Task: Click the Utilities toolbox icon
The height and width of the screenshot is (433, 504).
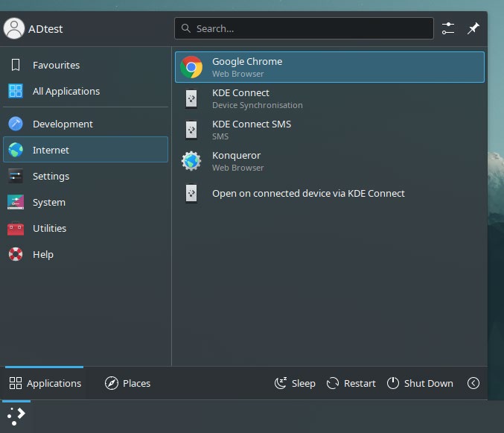Action: pyautogui.click(x=16, y=228)
